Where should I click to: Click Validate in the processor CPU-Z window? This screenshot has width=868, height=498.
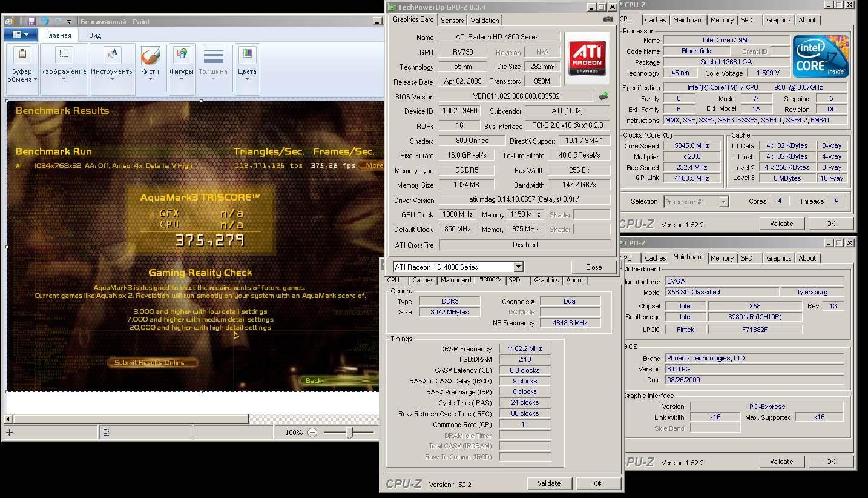click(781, 224)
